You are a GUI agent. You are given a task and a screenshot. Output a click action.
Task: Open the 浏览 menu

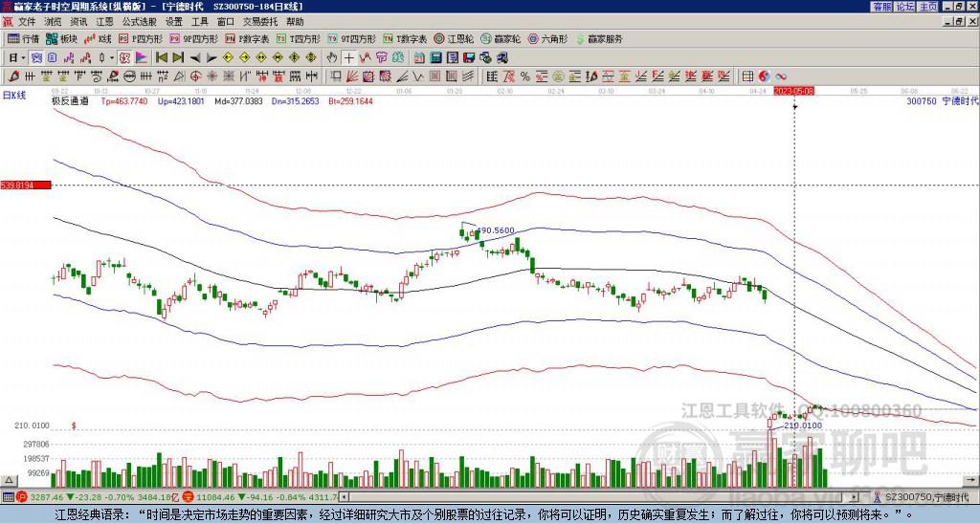click(53, 22)
